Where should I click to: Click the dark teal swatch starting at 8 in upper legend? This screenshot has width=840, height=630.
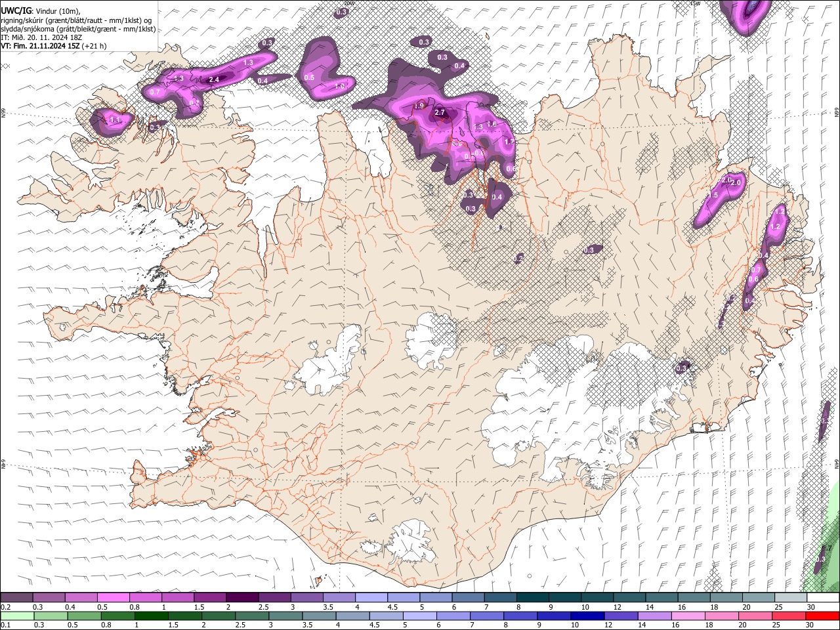tap(532, 598)
